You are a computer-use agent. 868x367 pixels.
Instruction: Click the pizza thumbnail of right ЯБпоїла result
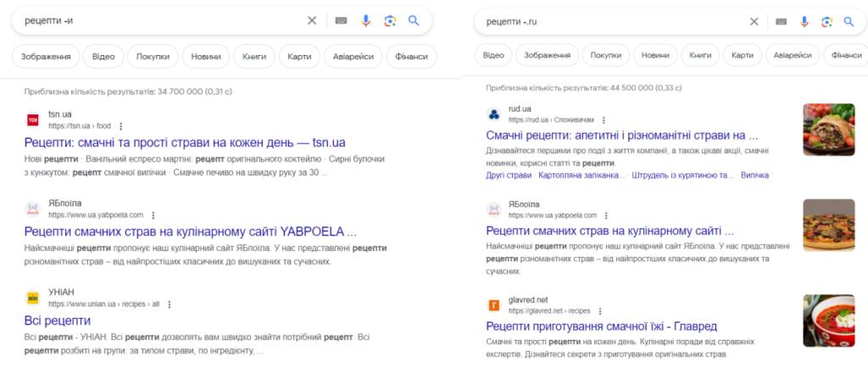pyautogui.click(x=829, y=225)
